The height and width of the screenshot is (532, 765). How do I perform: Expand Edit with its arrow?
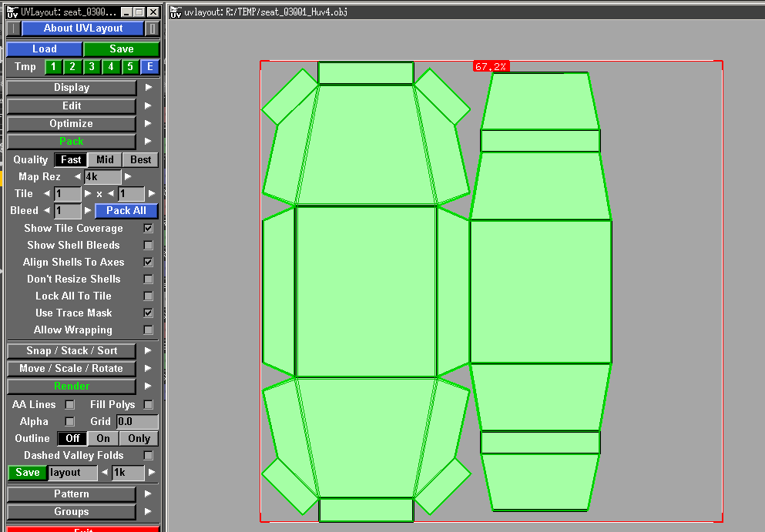click(149, 105)
